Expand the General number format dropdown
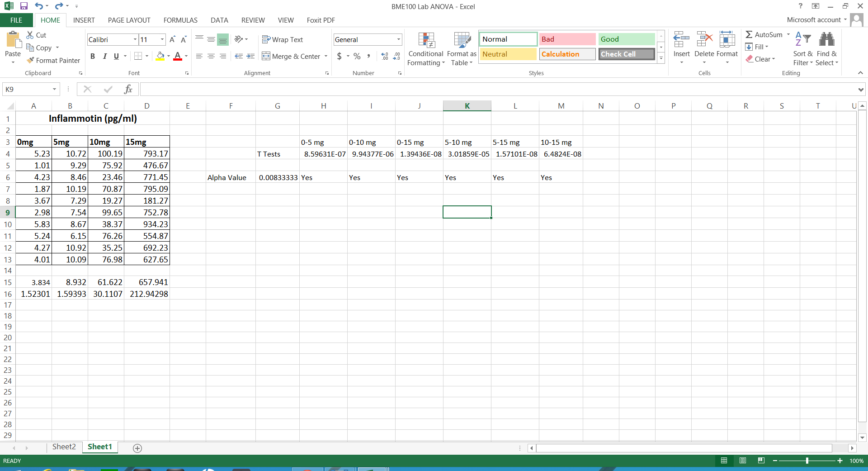 click(398, 39)
